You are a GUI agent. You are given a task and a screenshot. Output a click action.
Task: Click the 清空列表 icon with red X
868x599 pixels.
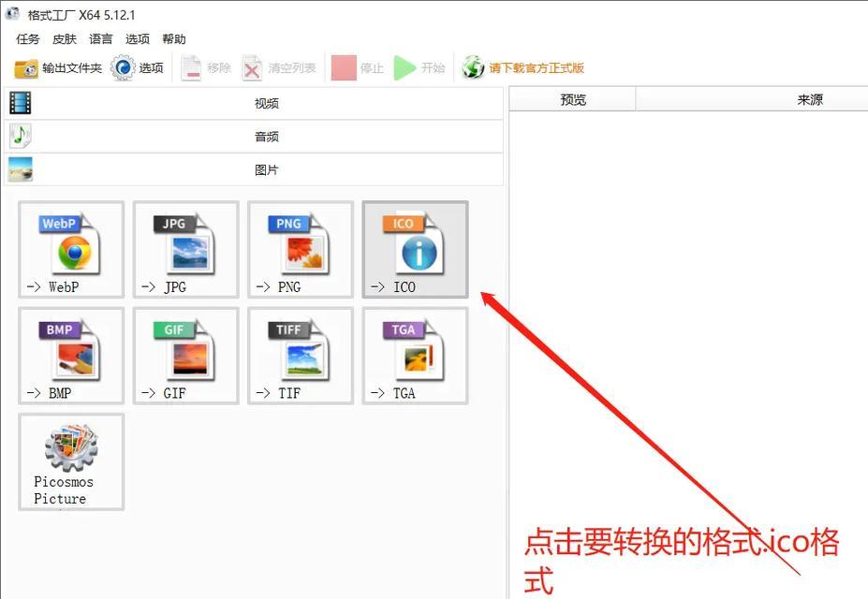coord(252,68)
